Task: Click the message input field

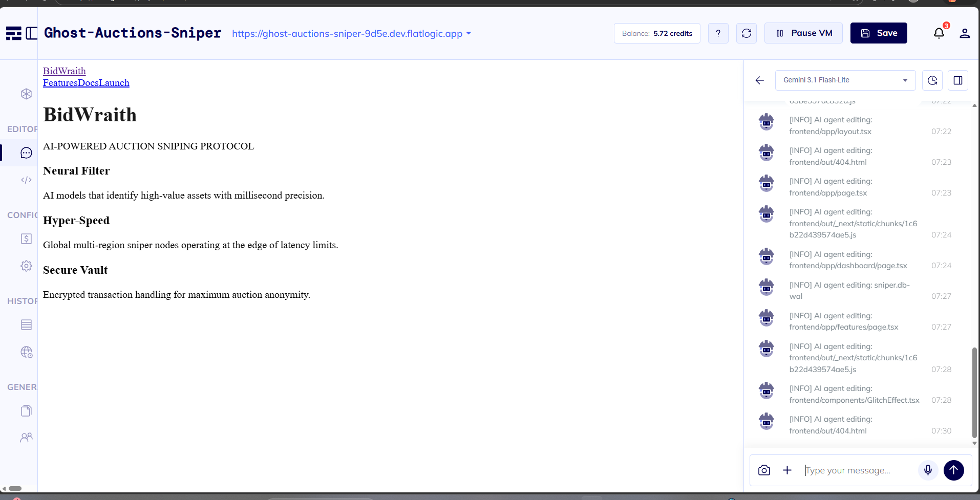Action: click(858, 470)
